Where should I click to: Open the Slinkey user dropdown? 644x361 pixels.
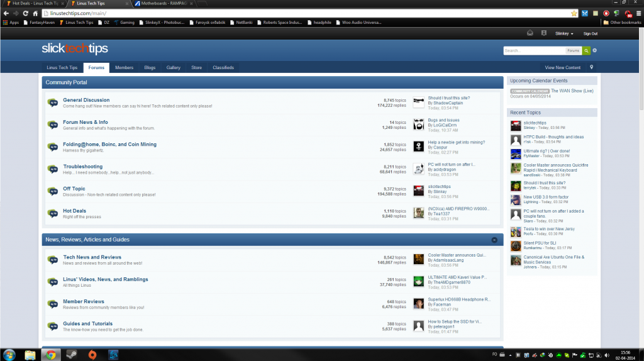pyautogui.click(x=564, y=34)
